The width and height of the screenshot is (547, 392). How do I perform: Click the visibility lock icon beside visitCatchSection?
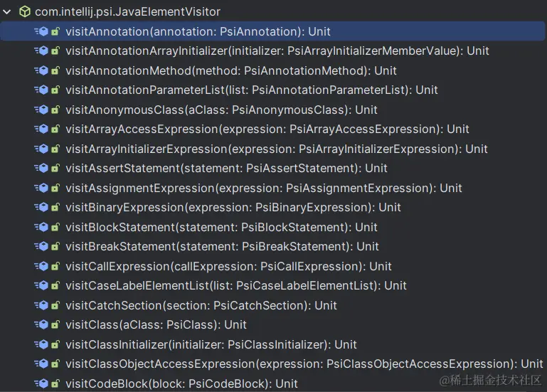[x=55, y=305]
